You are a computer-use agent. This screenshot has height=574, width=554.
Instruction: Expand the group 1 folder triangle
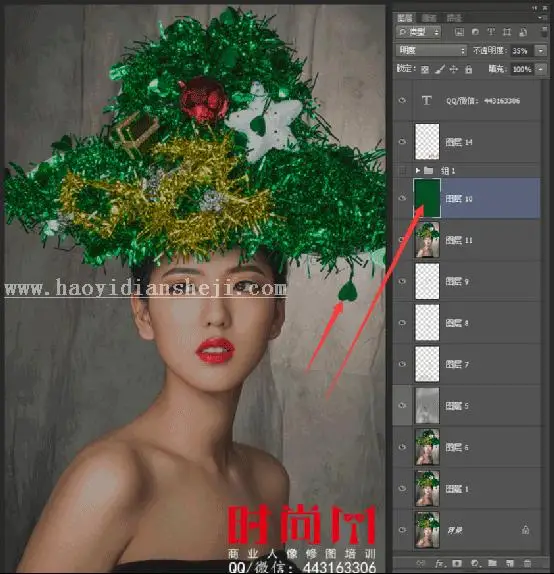[417, 171]
